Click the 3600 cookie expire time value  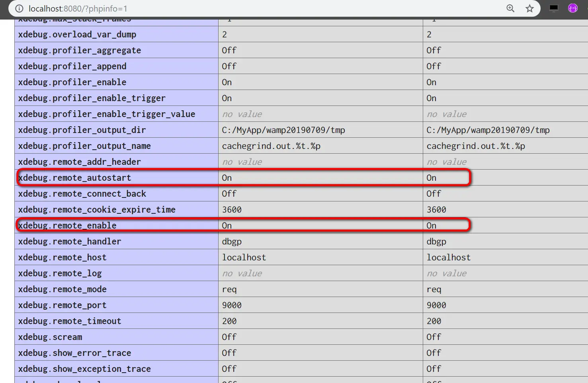[x=231, y=209]
